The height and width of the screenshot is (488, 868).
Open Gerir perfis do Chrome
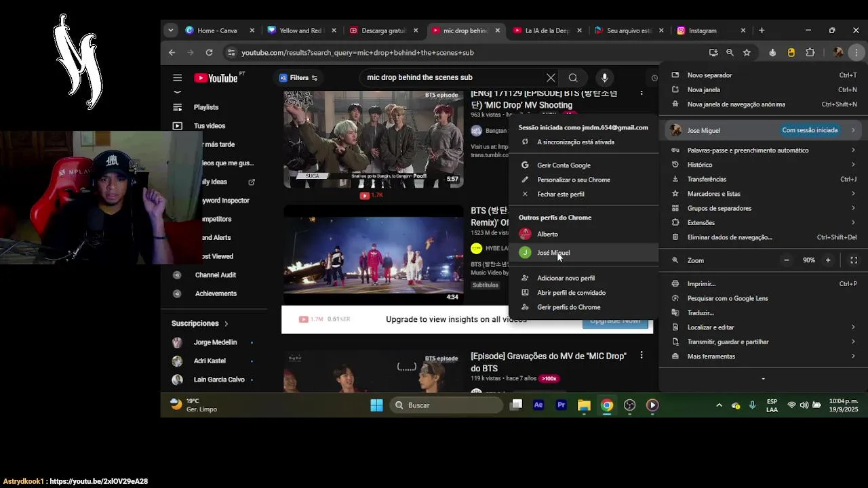tap(584, 307)
